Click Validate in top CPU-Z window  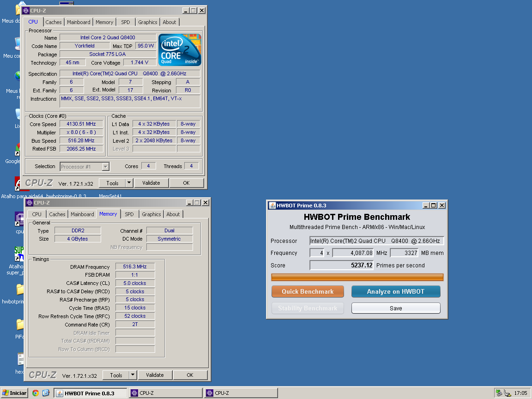coord(151,183)
